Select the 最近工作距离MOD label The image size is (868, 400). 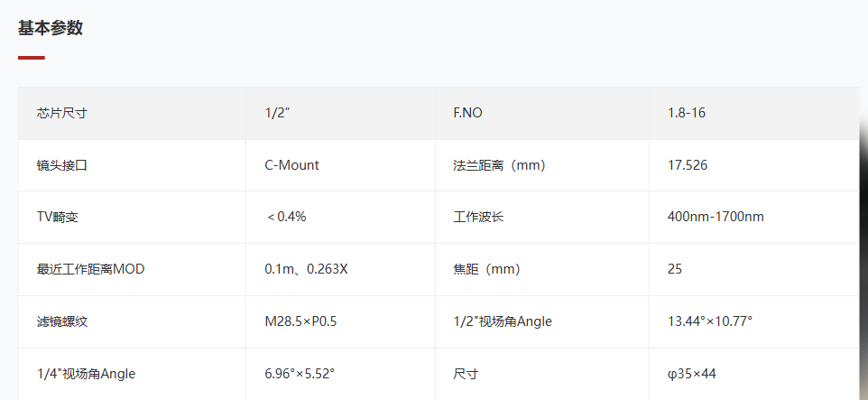(x=90, y=269)
